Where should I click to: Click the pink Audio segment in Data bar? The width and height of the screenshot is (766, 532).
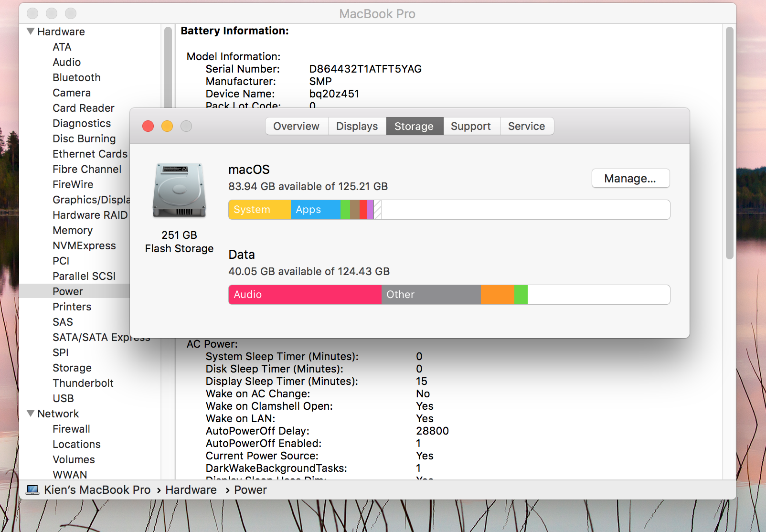coord(305,295)
